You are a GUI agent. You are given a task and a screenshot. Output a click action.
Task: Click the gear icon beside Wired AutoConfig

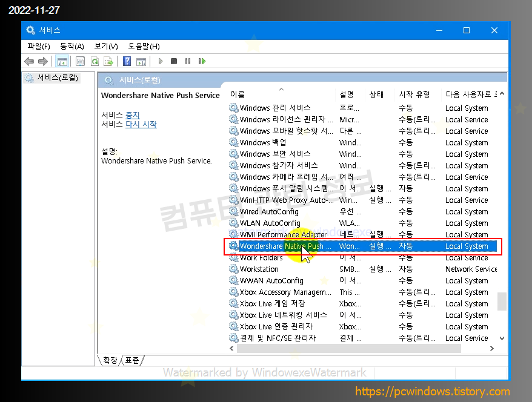pos(233,211)
